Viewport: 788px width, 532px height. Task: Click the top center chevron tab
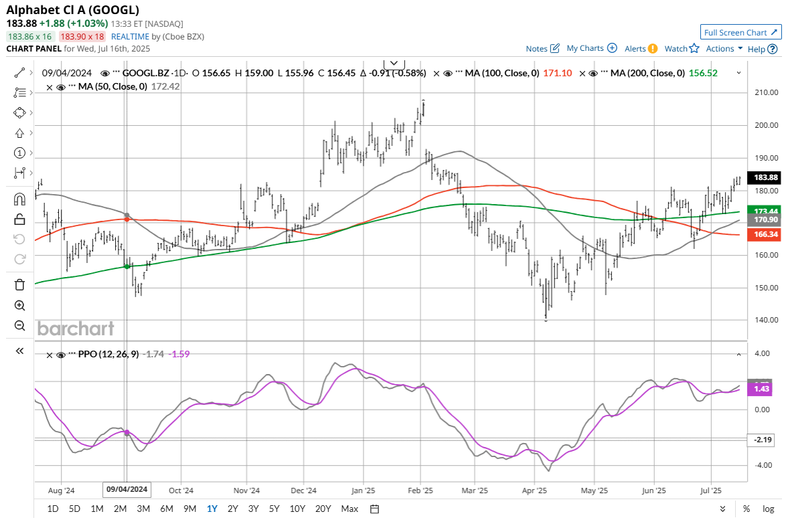(x=394, y=64)
